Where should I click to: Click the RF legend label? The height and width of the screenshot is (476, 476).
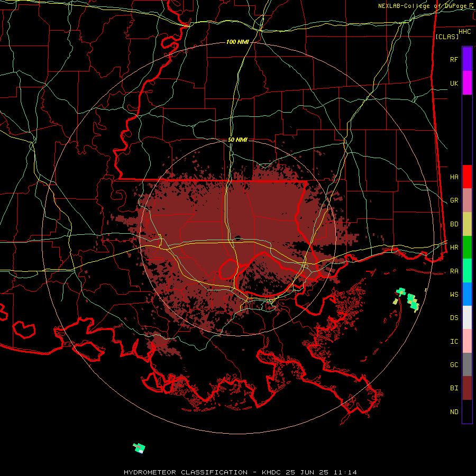(x=454, y=59)
